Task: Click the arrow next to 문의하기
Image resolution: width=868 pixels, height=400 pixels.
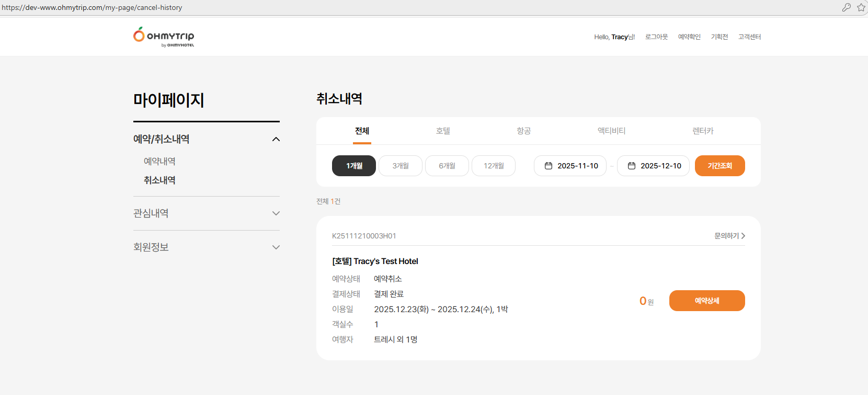Action: click(743, 236)
